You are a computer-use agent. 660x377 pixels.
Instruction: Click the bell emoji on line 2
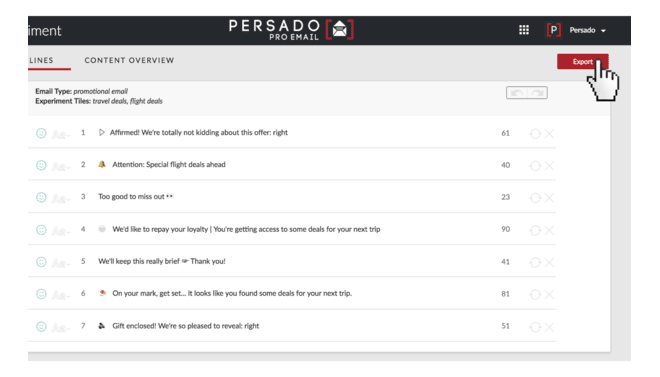[102, 164]
